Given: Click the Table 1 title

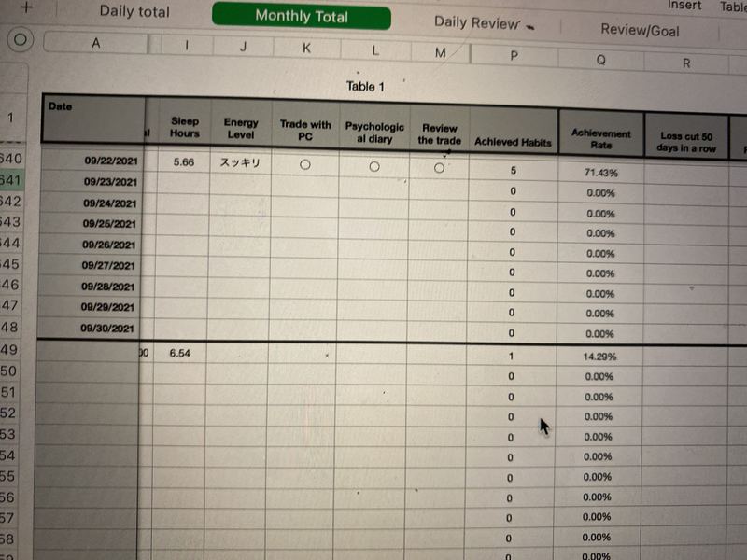Looking at the screenshot, I should [365, 87].
